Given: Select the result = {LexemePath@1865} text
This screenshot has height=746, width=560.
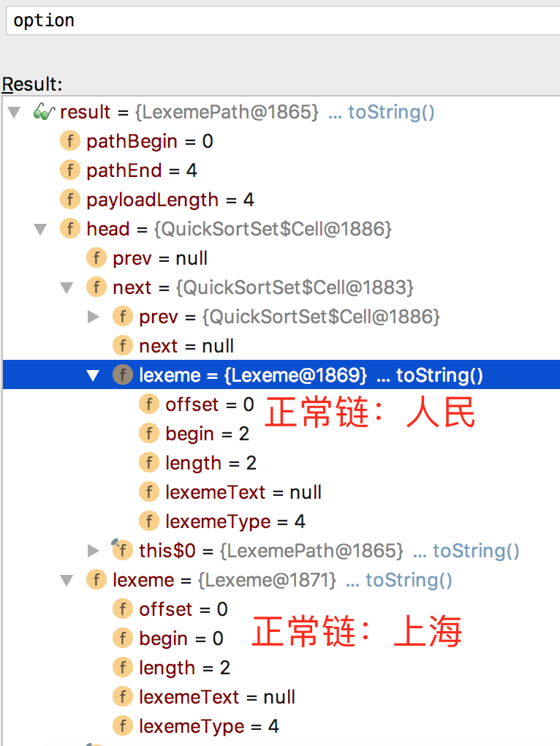Looking at the screenshot, I should click(x=189, y=113).
